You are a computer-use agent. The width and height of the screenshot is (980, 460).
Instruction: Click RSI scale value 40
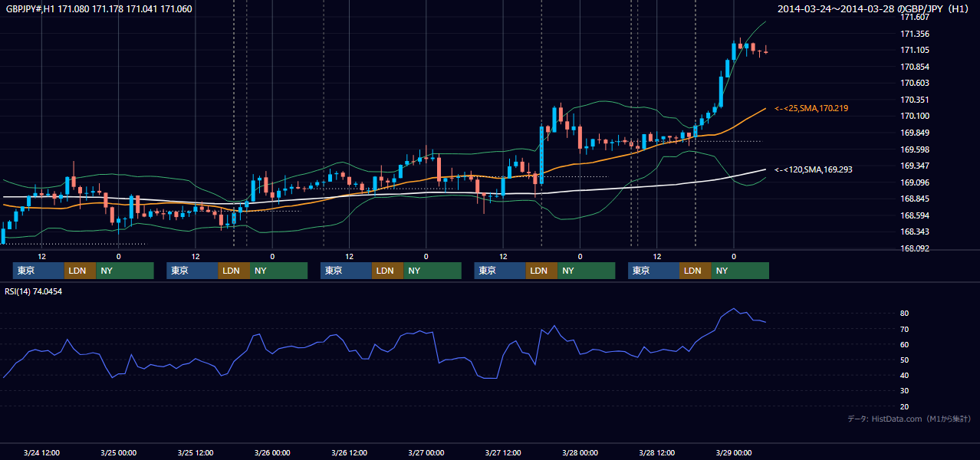pyautogui.click(x=905, y=375)
